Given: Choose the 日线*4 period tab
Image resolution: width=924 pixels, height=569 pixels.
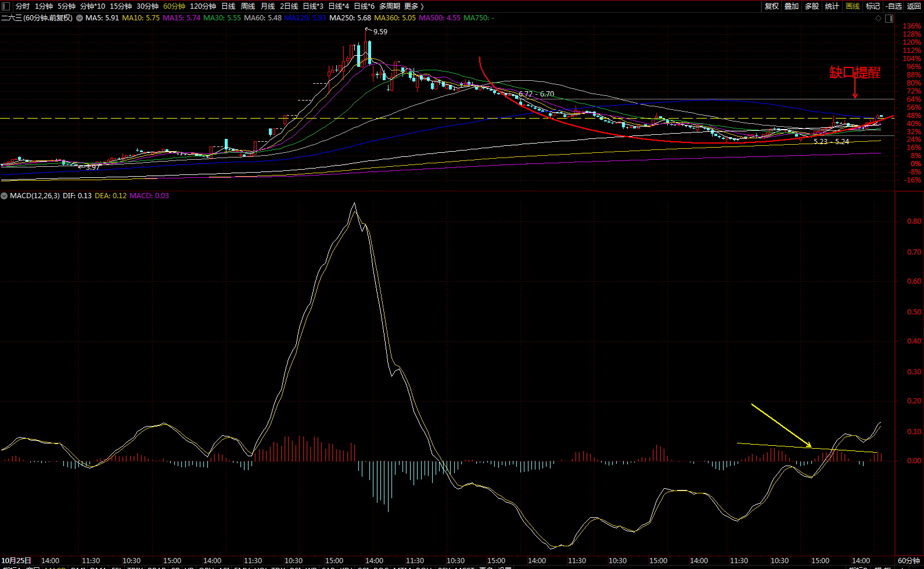Looking at the screenshot, I should (339, 6).
